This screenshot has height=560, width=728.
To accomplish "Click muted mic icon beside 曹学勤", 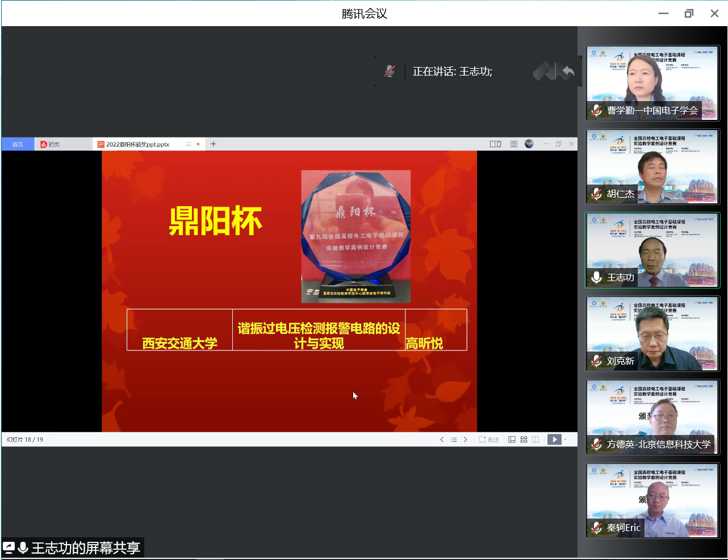I will click(x=596, y=110).
